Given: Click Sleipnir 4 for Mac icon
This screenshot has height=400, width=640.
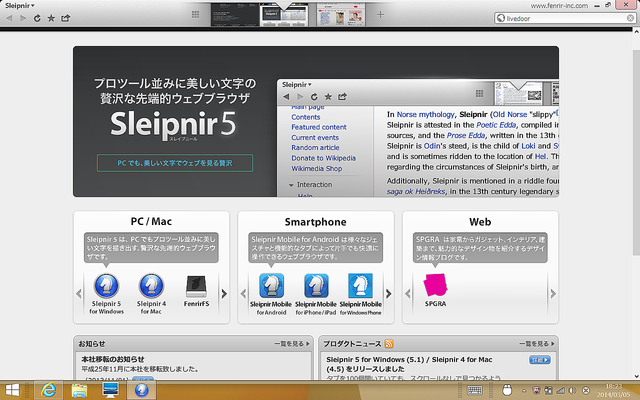Looking at the screenshot, I should (x=153, y=286).
